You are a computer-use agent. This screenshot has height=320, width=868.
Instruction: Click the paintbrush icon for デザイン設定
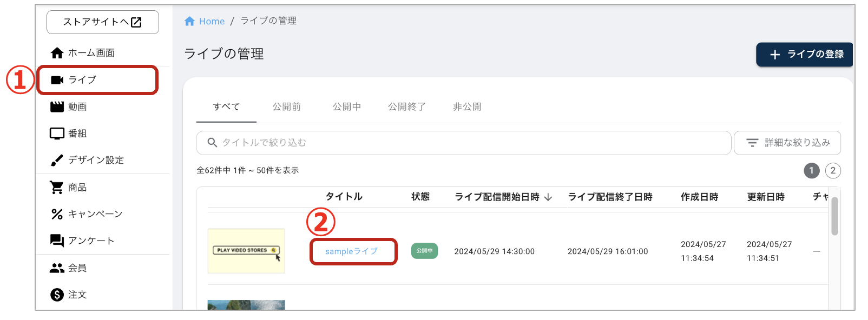(x=57, y=160)
